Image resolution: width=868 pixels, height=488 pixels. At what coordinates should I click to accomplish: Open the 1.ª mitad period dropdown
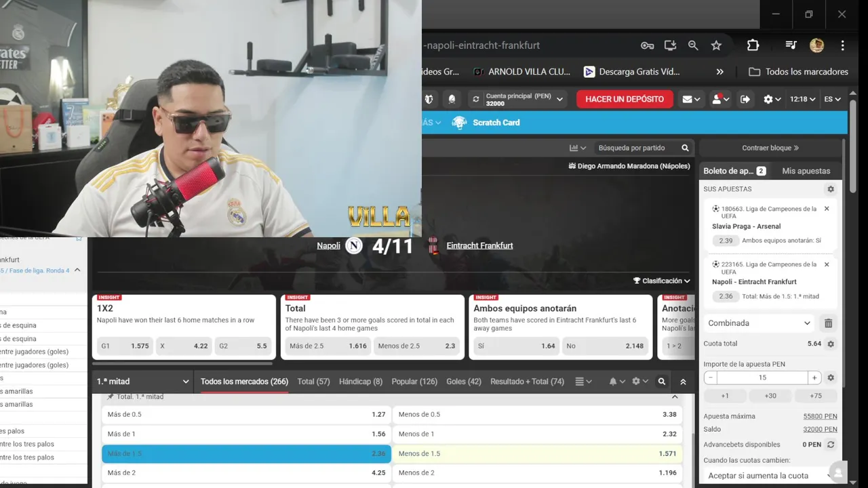click(x=142, y=382)
